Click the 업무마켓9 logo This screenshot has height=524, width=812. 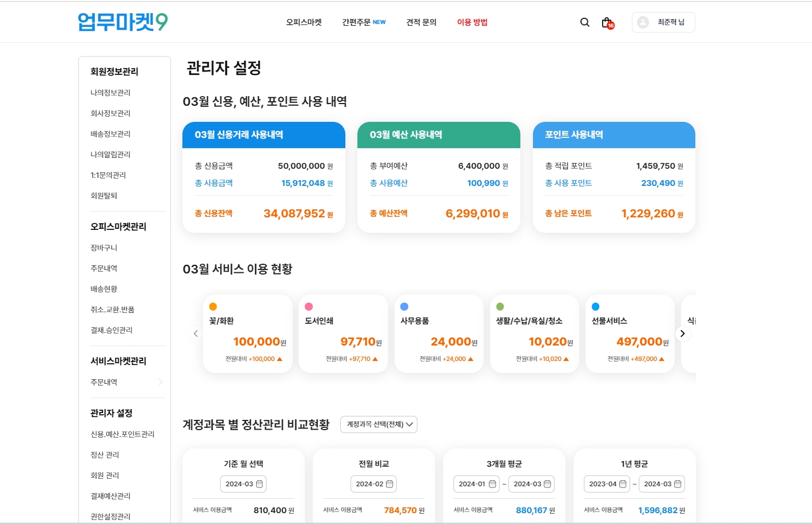[123, 22]
